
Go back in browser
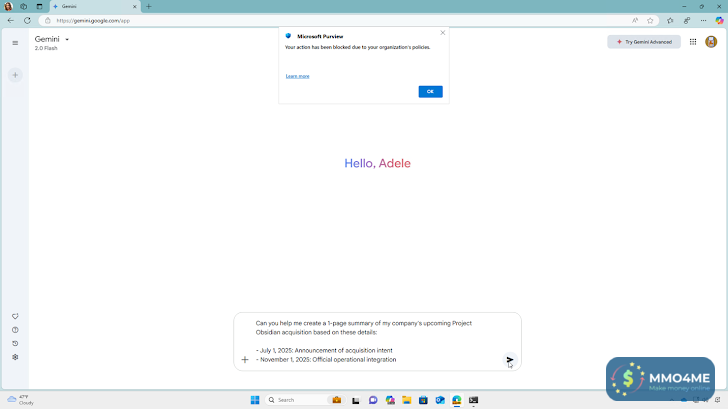tap(11, 20)
